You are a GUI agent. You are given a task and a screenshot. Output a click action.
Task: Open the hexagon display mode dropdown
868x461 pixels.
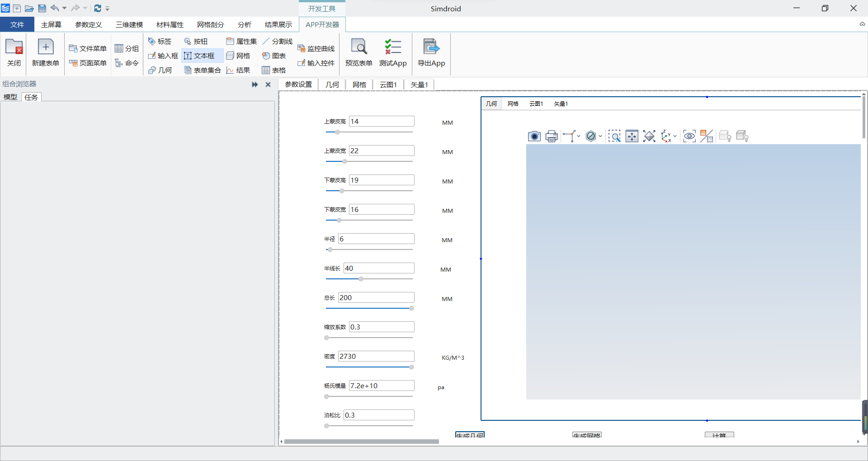pos(600,136)
